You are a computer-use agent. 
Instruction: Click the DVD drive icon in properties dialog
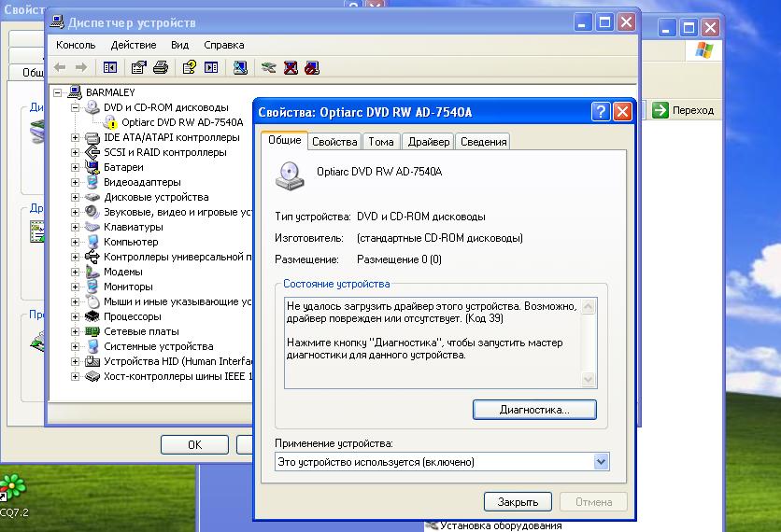(290, 176)
